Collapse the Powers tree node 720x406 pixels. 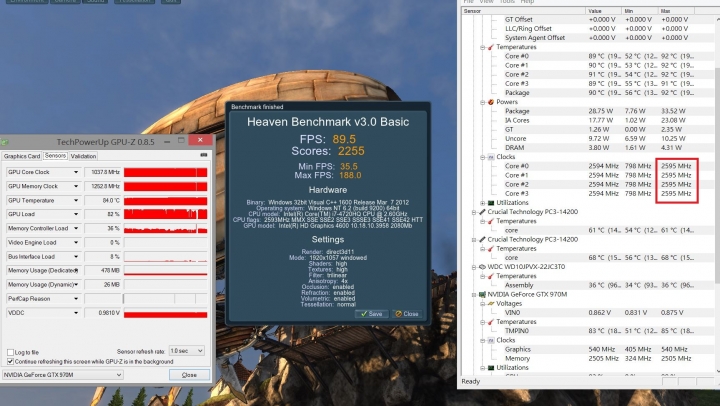483,102
